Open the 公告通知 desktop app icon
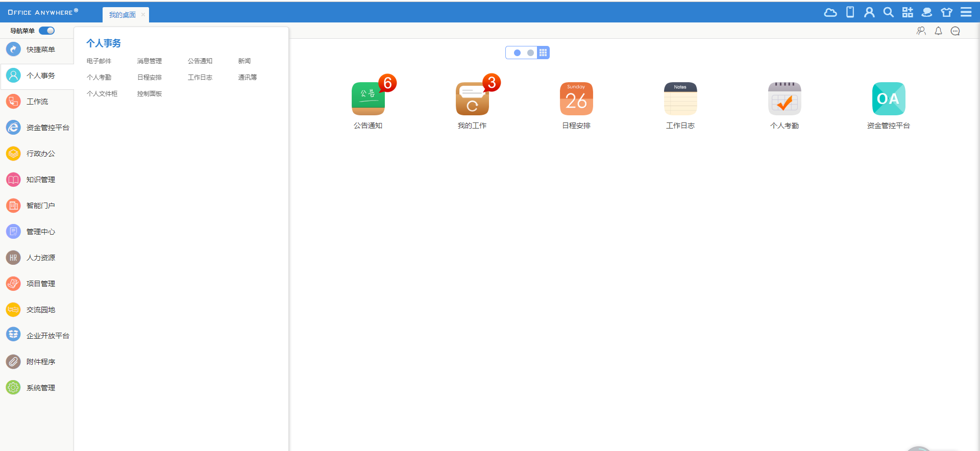Screen dimensions: 980x451 (x=368, y=99)
